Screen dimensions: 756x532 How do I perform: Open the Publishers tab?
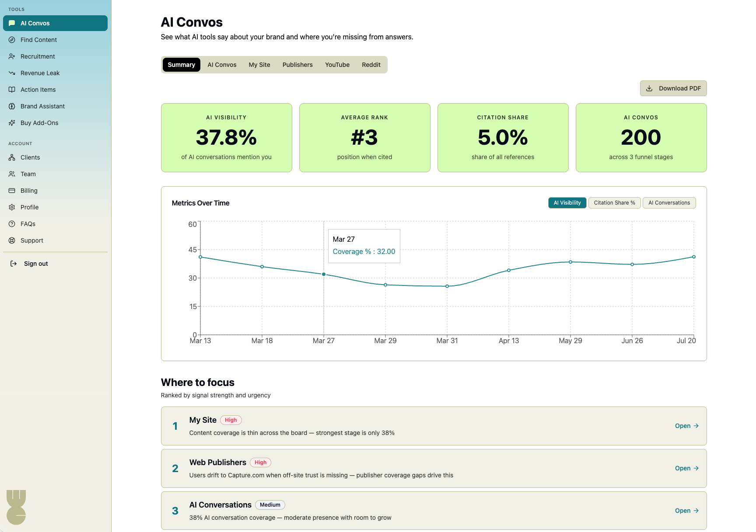tap(297, 65)
